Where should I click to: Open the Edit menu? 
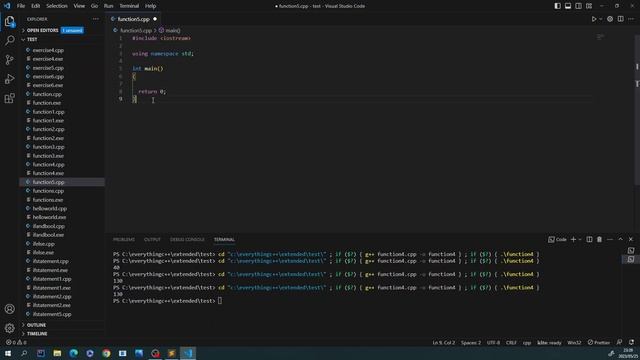click(36, 6)
